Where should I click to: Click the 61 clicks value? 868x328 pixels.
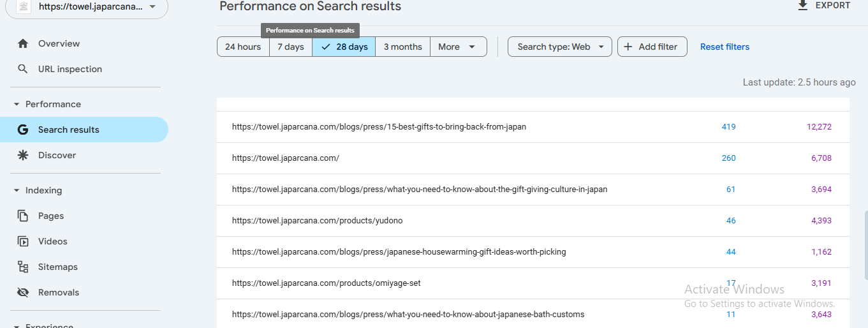pos(731,190)
